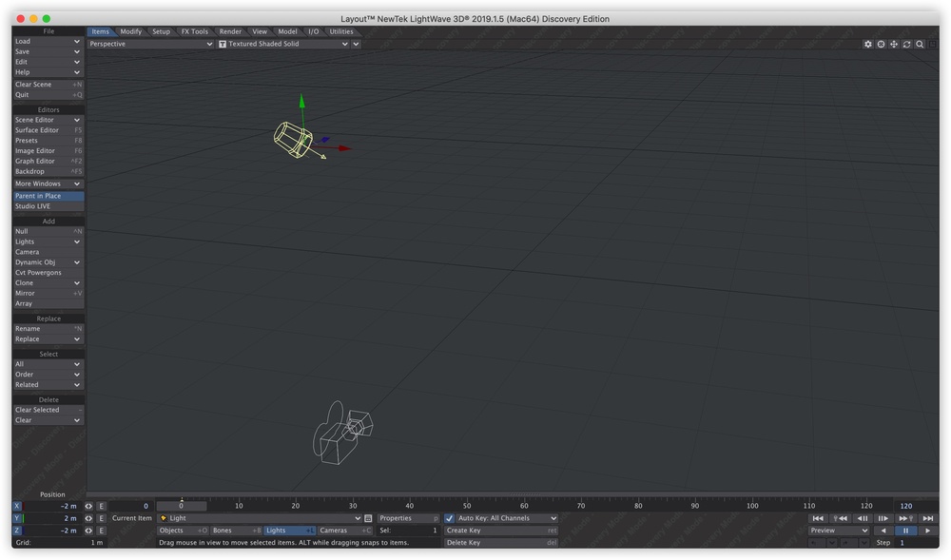951x560 pixels.
Task: Expand the Lights add menu
Action: tap(48, 241)
